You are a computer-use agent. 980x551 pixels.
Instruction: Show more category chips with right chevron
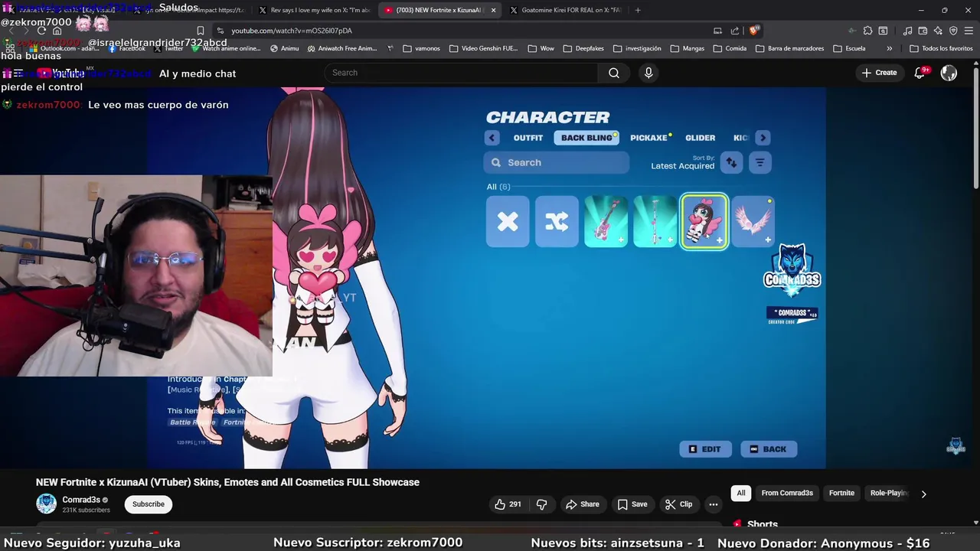923,494
